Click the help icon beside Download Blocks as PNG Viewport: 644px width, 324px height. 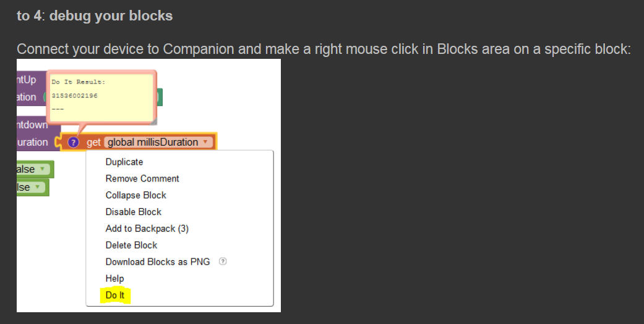(x=223, y=261)
